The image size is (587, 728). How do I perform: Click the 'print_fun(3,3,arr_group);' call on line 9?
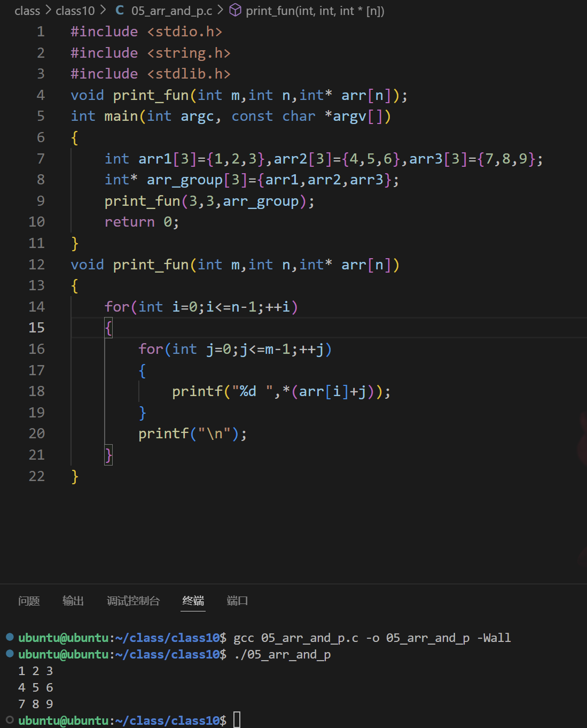209,201
